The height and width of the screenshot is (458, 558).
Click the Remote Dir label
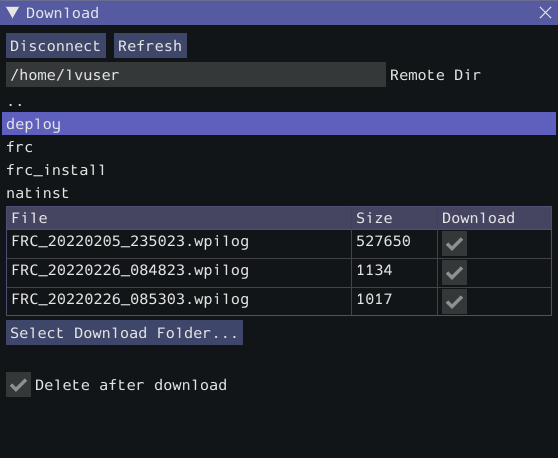(x=435, y=75)
